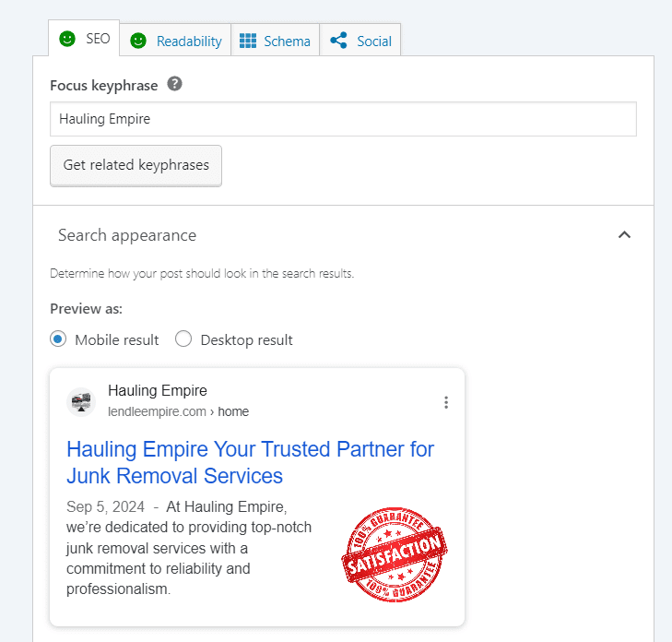Click the Hauling Empire preview title link

tap(251, 462)
